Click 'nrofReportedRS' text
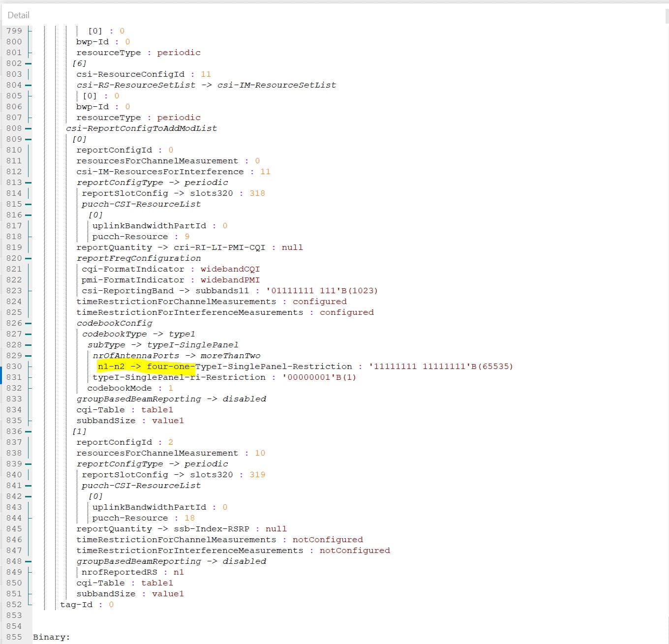669x644 pixels. click(120, 572)
